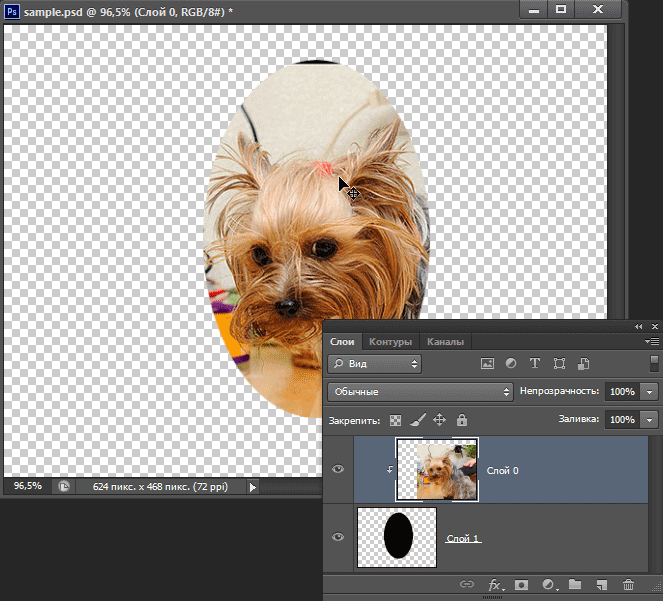Open the Обычные blending mode dropdown
The height and width of the screenshot is (601, 663).
click(420, 392)
